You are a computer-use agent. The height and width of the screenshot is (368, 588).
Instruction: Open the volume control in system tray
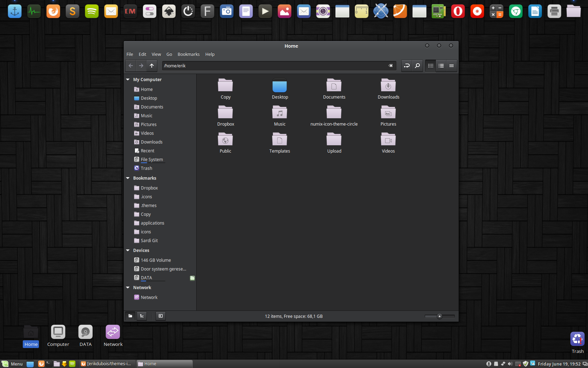(x=510, y=364)
